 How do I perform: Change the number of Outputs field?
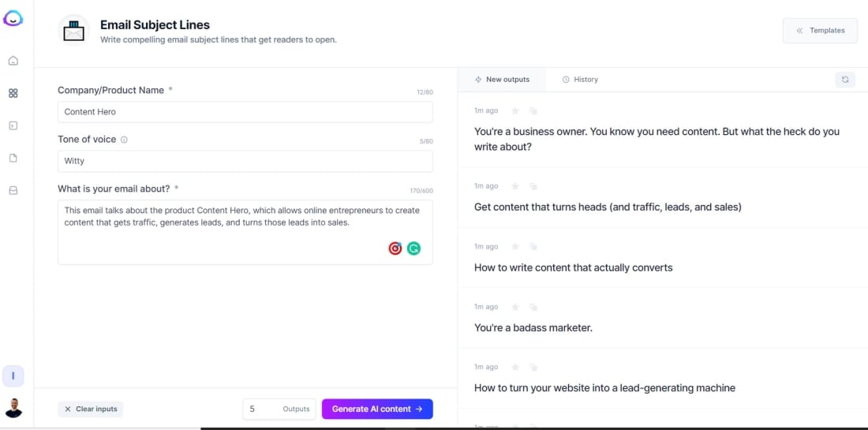click(279, 409)
